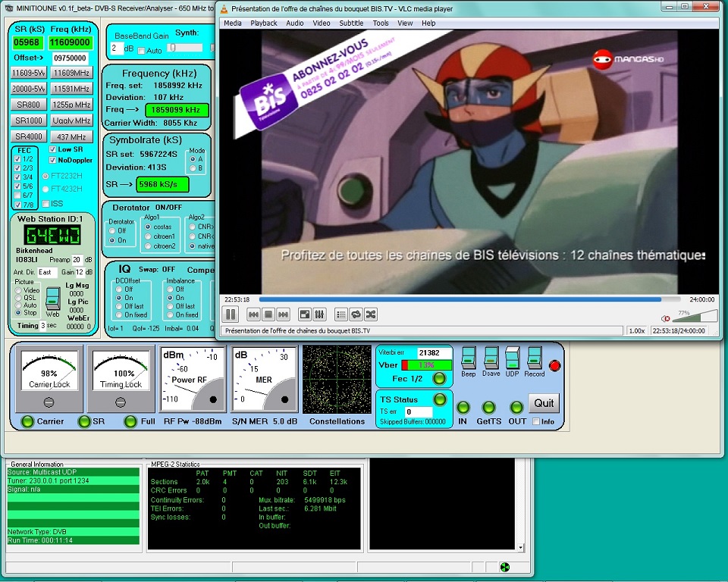Screen dimensions: 728x582
Task: Toggle VLC fullscreen video
Action: point(305,314)
